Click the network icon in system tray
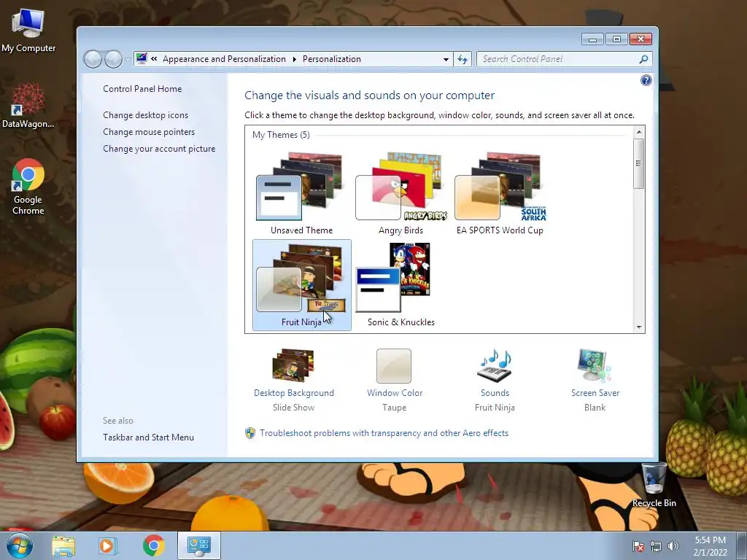The height and width of the screenshot is (560, 747). (656, 546)
